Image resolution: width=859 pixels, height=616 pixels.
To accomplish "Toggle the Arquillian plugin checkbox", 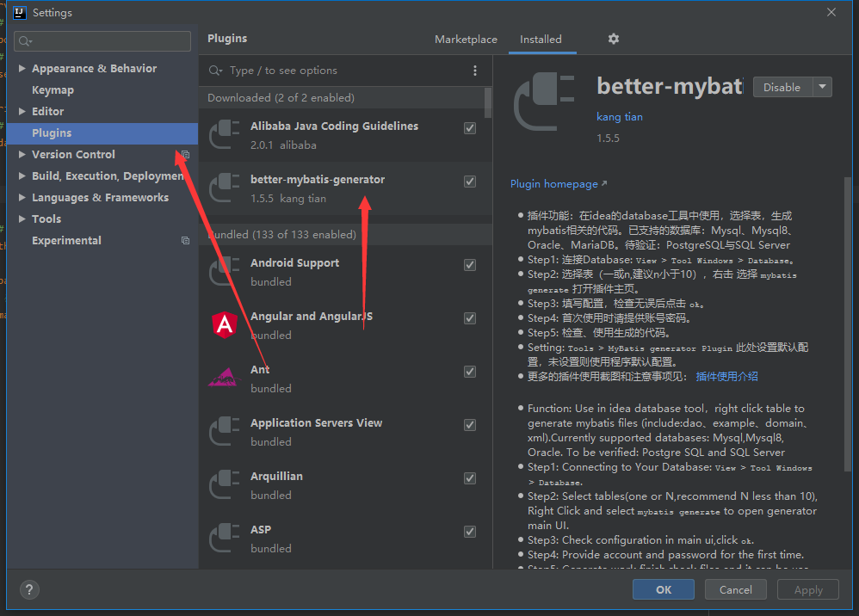I will click(x=470, y=478).
